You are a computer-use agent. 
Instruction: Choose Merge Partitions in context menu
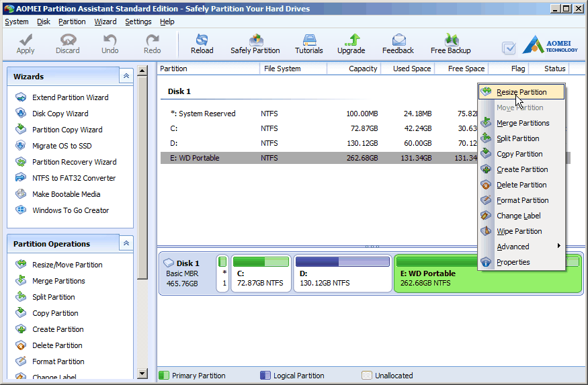[x=521, y=123]
